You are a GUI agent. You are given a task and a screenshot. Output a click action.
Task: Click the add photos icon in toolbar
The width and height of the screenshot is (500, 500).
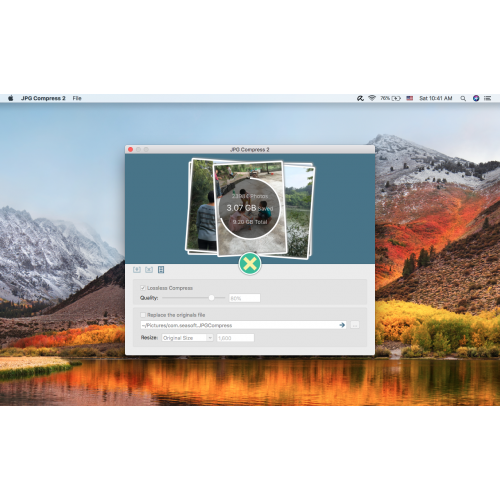(x=137, y=270)
